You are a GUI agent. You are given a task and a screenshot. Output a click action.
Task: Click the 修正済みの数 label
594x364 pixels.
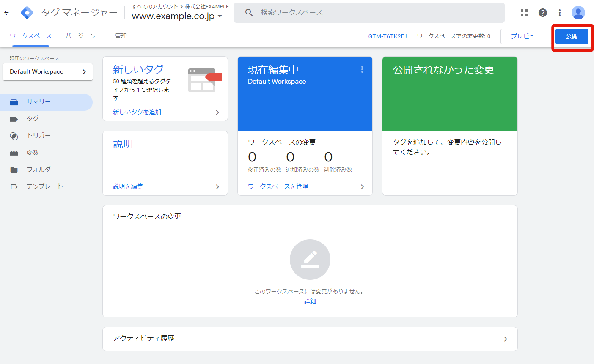coord(264,170)
